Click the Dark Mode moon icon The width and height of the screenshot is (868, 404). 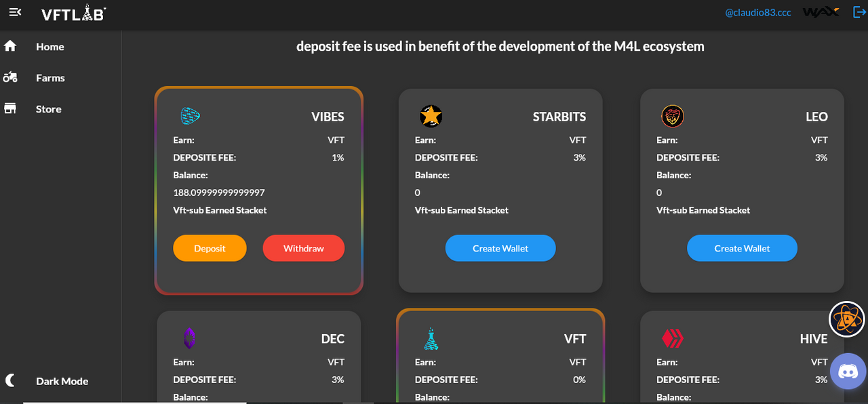(10, 380)
